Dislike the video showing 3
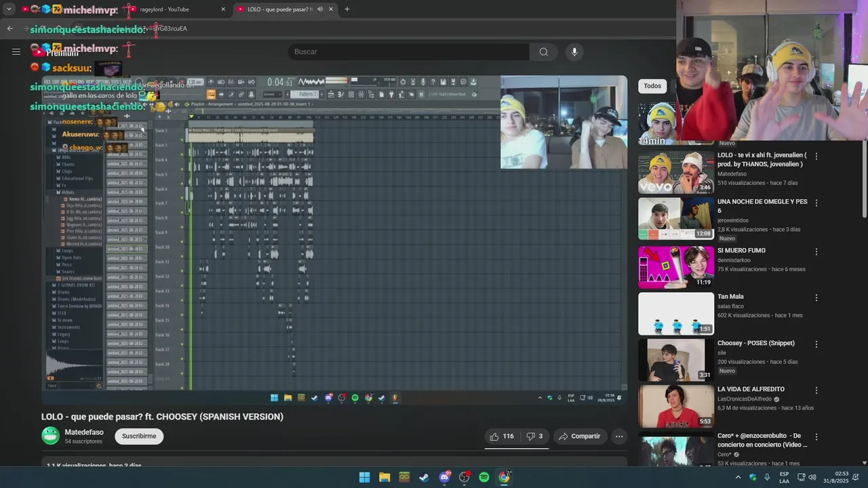The height and width of the screenshot is (488, 868). coord(534,436)
